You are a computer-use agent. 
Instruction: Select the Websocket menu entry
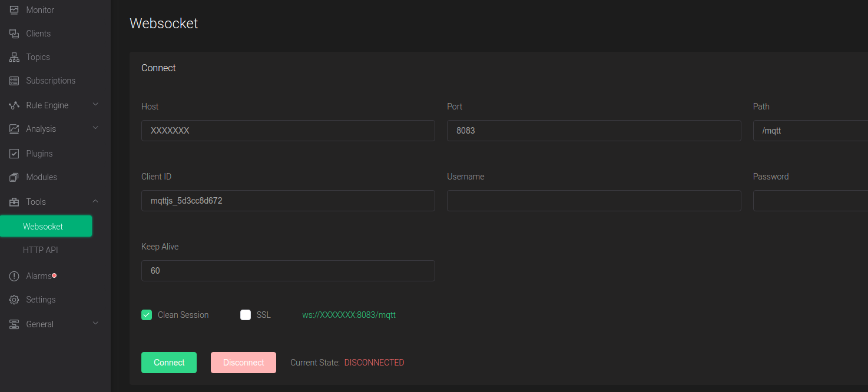click(43, 226)
